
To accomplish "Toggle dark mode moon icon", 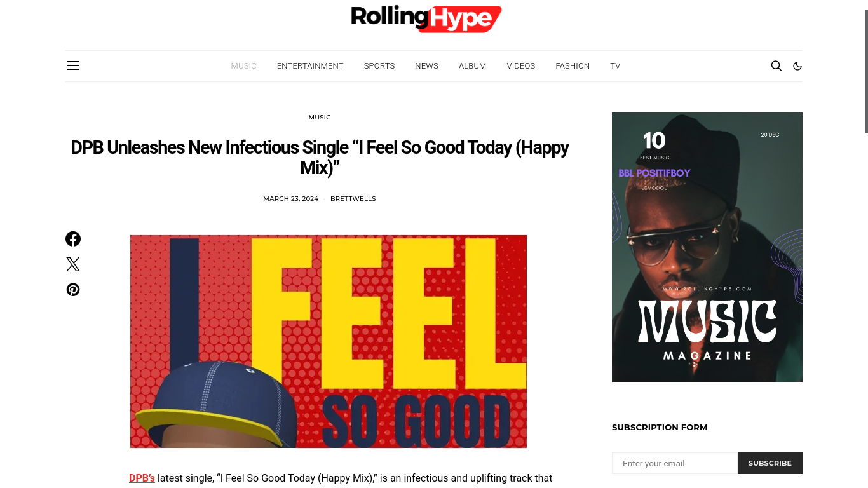I will [797, 66].
